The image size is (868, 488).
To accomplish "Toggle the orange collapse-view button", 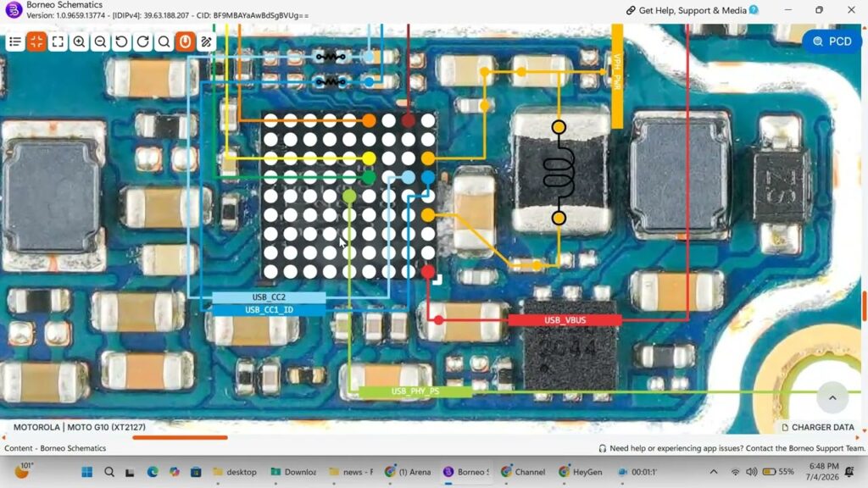I will pos(36,42).
